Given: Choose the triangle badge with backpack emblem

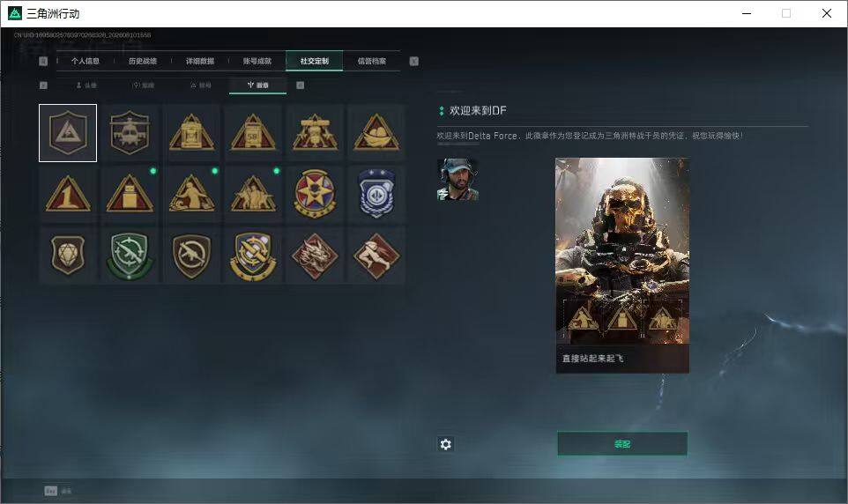Looking at the screenshot, I should pyautogui.click(x=191, y=133).
